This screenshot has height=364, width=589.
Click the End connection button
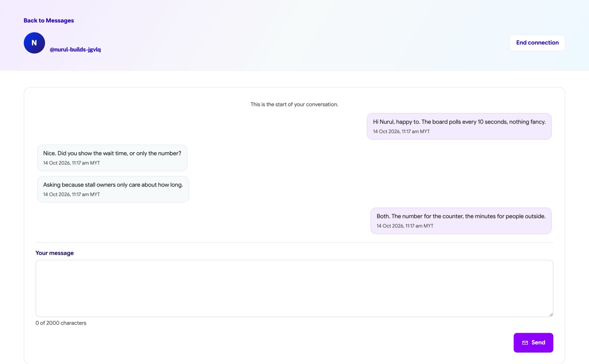click(x=537, y=43)
